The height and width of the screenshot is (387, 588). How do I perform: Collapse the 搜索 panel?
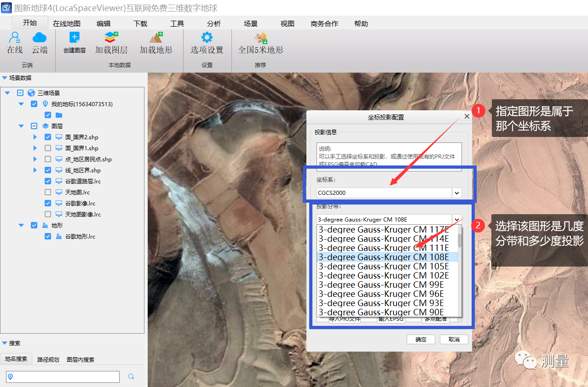5,343
